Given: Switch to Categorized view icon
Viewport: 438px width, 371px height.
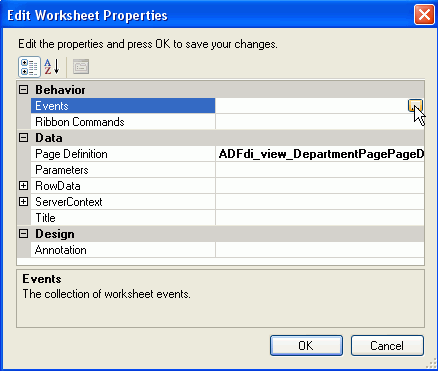Looking at the screenshot, I should [x=29, y=67].
